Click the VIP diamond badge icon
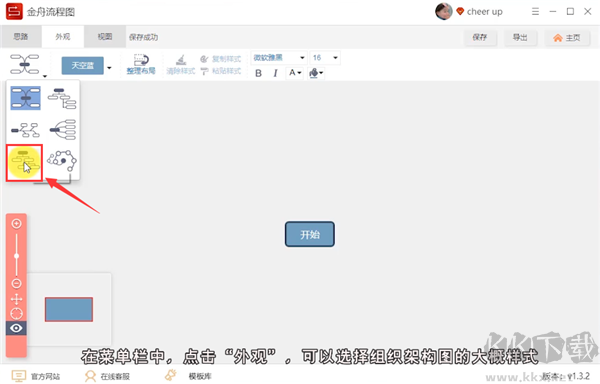 (460, 11)
